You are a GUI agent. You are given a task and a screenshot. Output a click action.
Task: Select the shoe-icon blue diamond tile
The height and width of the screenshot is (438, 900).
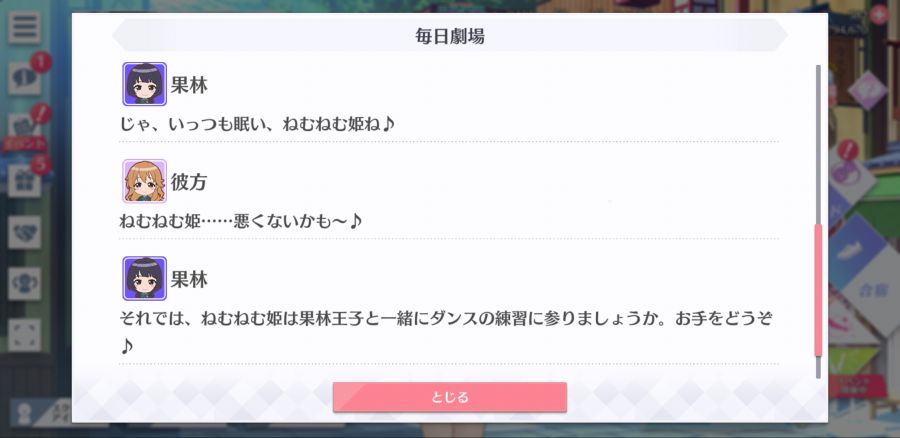(x=855, y=251)
